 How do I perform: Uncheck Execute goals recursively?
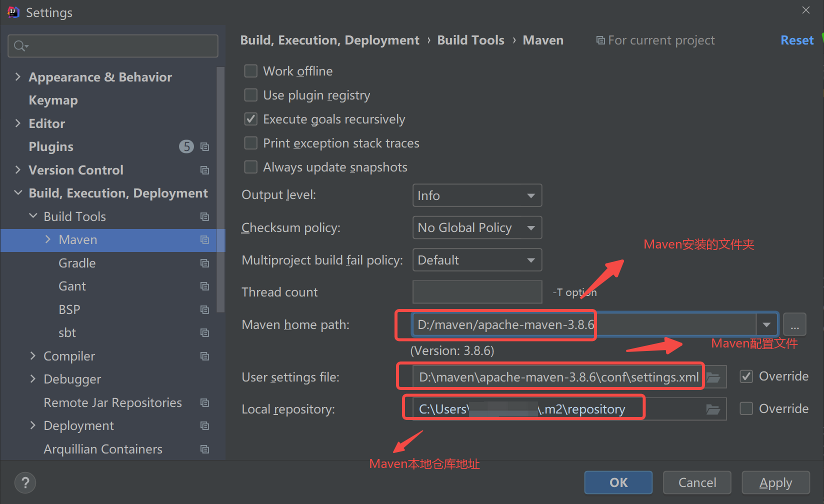(x=250, y=119)
